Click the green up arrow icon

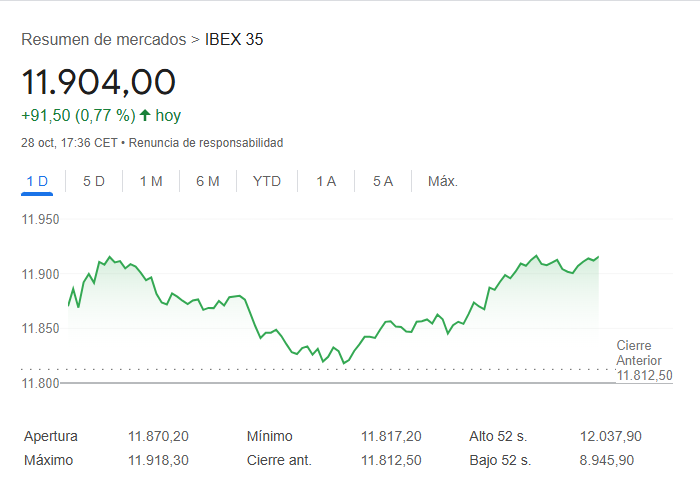[x=145, y=115]
